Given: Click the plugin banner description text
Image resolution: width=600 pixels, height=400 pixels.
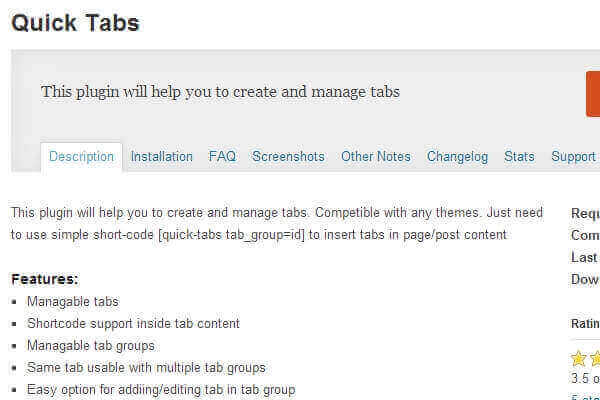Looking at the screenshot, I should pos(220,92).
